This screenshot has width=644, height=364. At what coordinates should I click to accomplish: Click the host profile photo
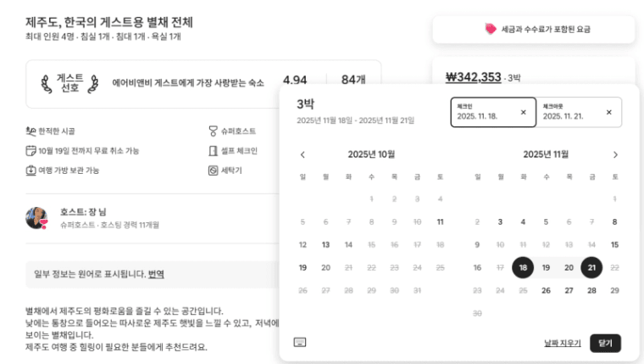point(36,218)
